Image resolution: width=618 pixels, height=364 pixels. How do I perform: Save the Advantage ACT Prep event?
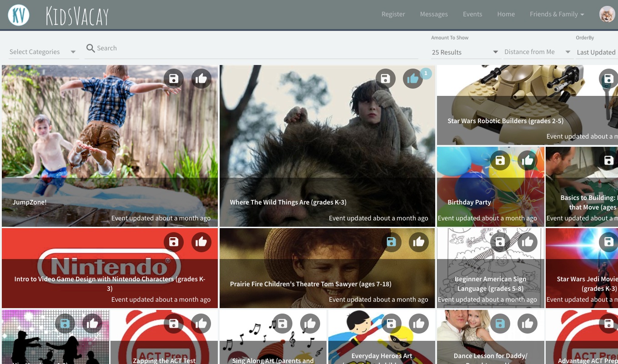(608, 324)
